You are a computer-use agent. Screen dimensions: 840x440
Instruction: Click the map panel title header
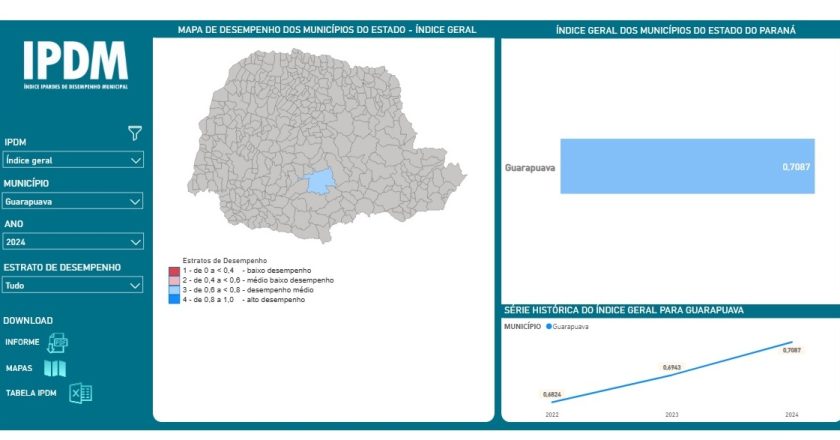pyautogui.click(x=327, y=30)
